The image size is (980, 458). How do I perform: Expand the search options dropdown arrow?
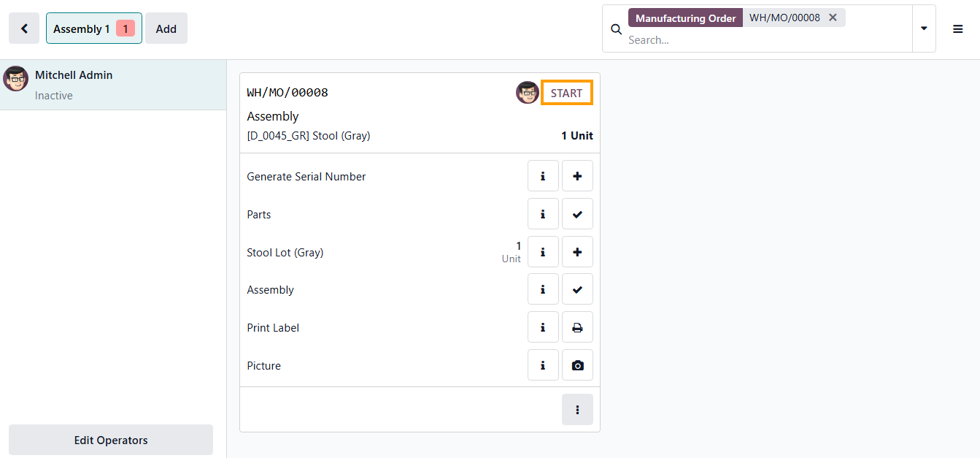(924, 28)
